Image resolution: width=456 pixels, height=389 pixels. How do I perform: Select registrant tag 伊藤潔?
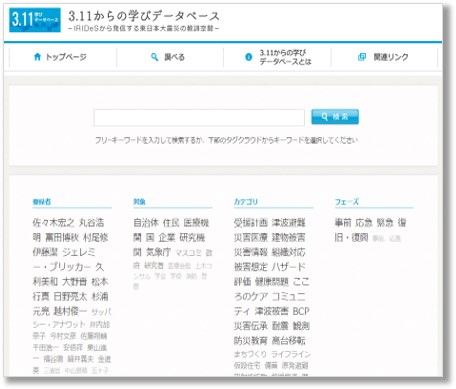[x=45, y=252]
